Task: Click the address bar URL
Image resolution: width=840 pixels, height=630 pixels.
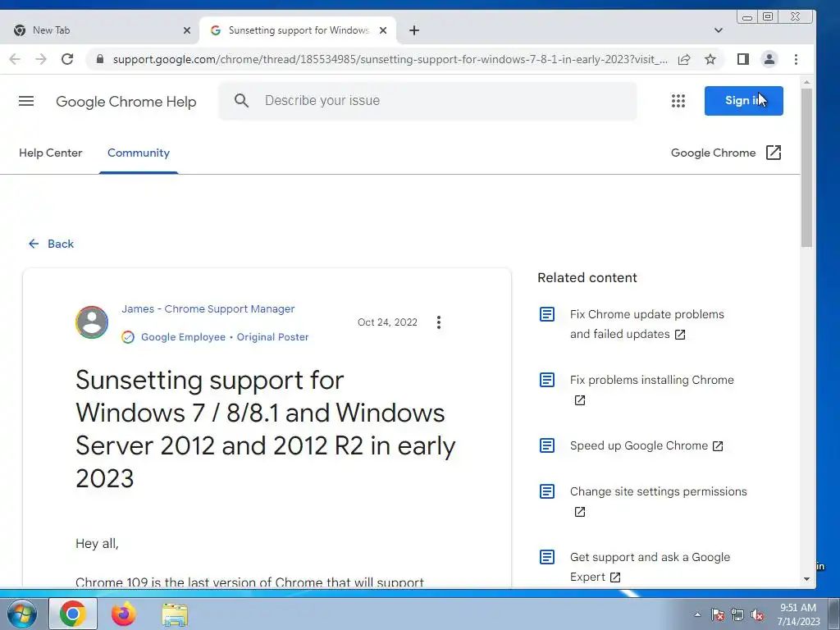Action: [x=390, y=59]
